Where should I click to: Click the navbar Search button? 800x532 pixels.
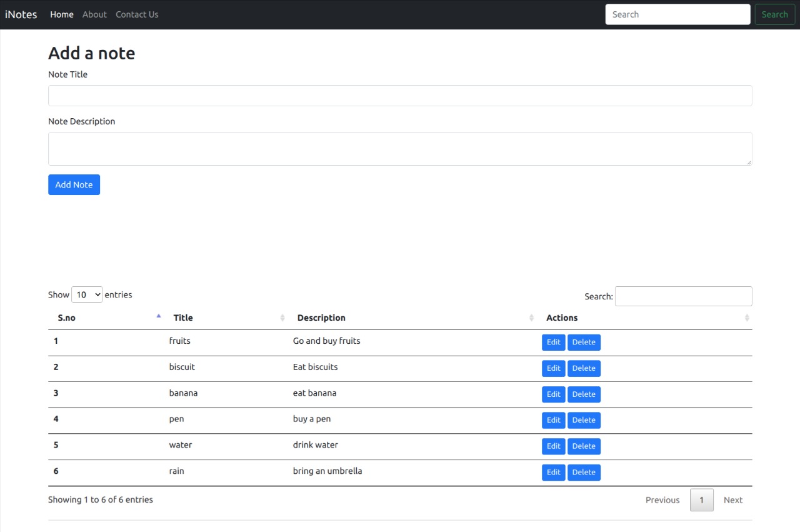click(774, 14)
